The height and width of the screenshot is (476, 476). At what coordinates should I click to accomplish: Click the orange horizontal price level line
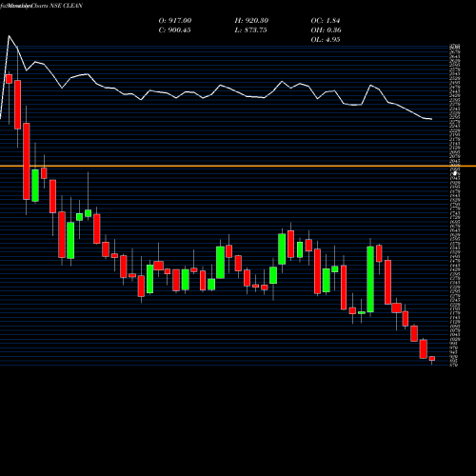click(x=238, y=166)
